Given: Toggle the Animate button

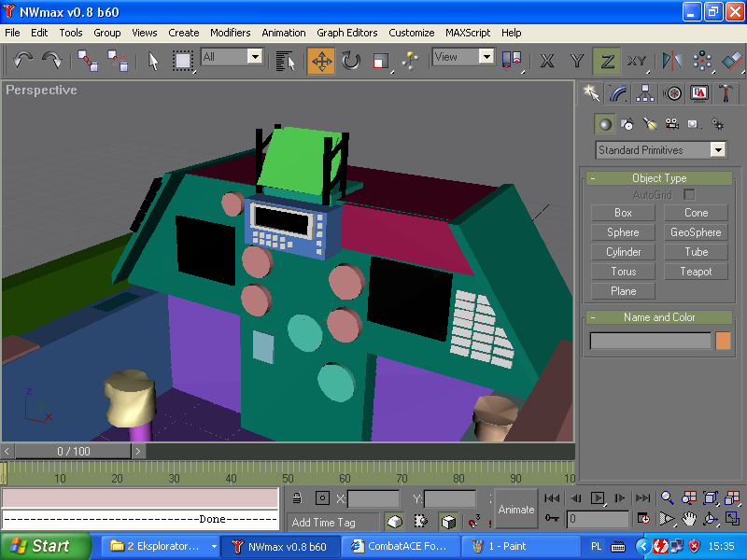Looking at the screenshot, I should pyautogui.click(x=516, y=510).
